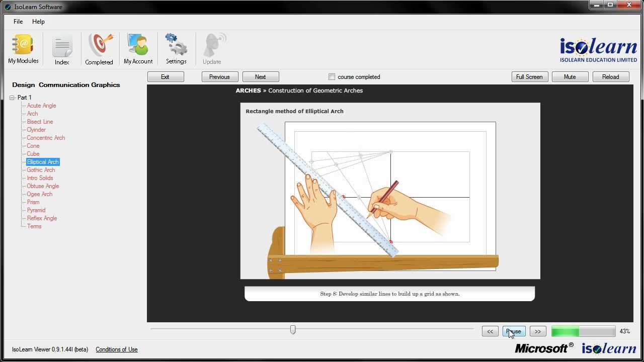644x362 pixels.
Task: Select the Cone lesson
Action: click(33, 146)
